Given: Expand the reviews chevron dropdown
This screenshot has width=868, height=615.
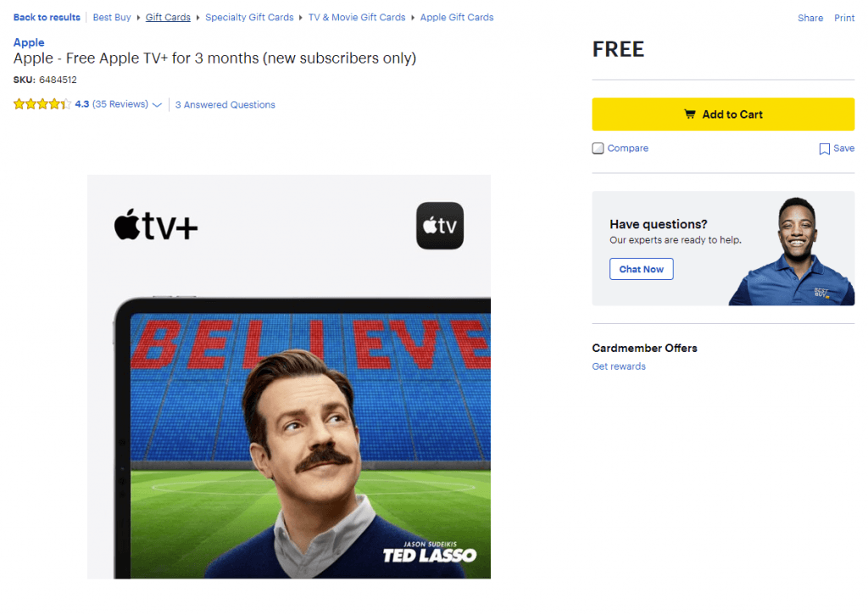Looking at the screenshot, I should (157, 104).
